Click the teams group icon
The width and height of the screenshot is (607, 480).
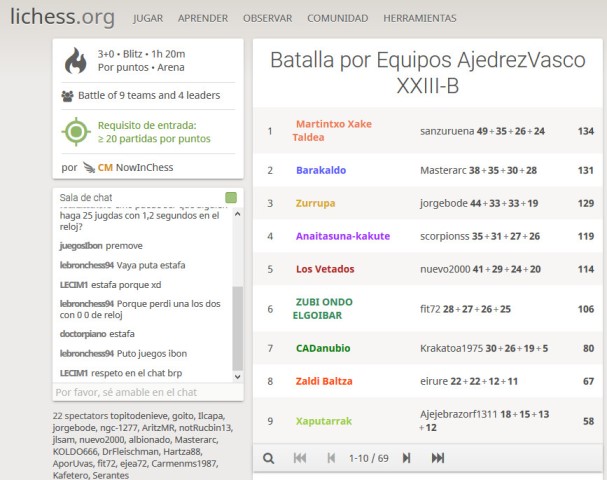67,96
